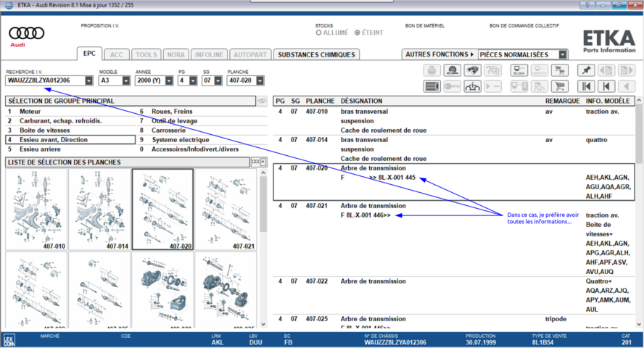
Task: Jump to first entry icon
Action: click(586, 86)
